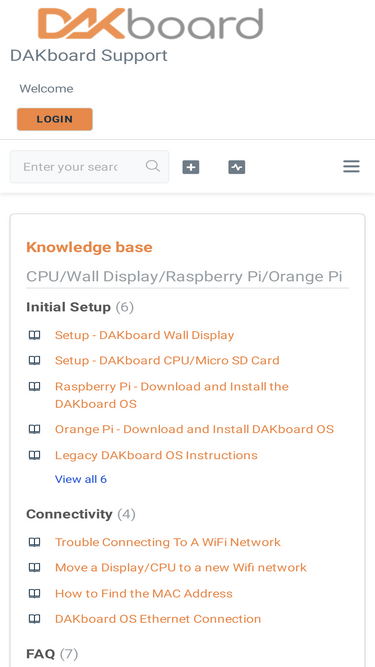Open the hamburger menu
The width and height of the screenshot is (375, 667).
pos(352,166)
